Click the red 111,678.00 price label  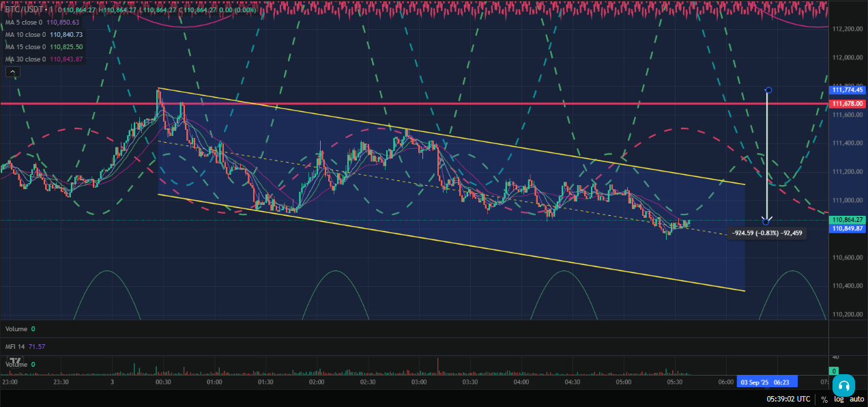click(x=848, y=104)
